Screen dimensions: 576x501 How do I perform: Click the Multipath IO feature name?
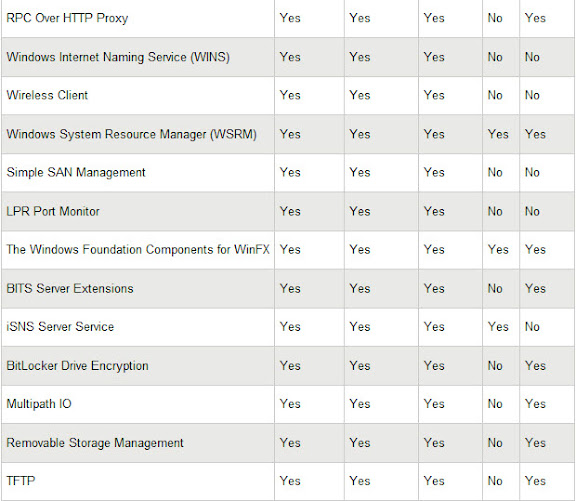[x=39, y=404]
